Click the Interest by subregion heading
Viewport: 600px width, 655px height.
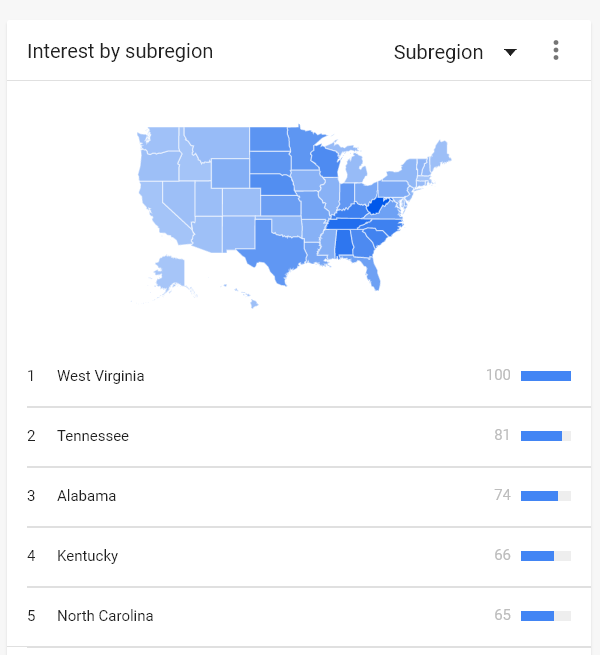click(120, 51)
